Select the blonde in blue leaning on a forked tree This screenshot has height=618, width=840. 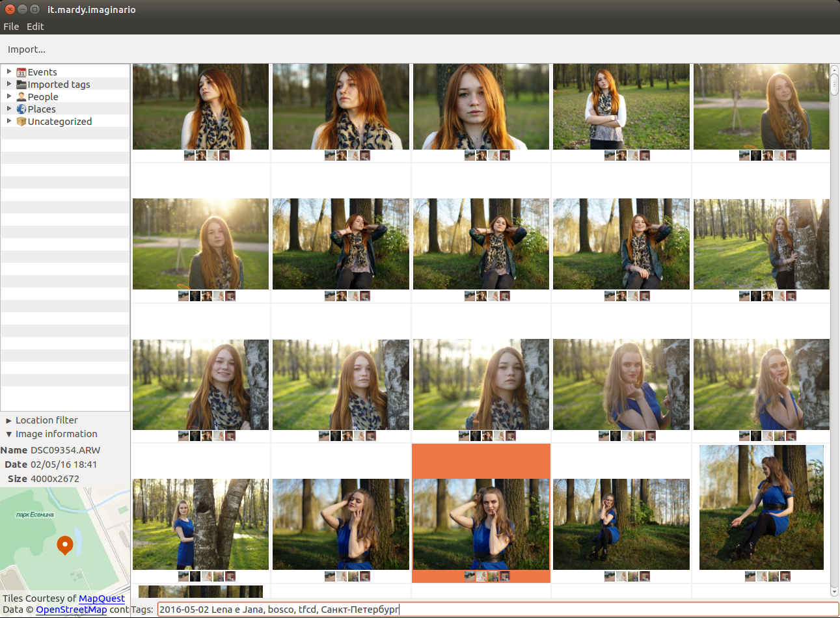click(x=200, y=524)
